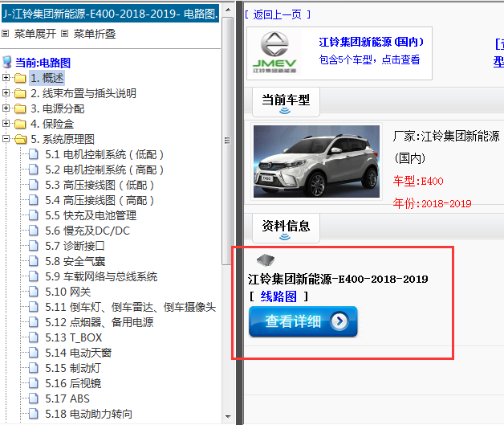Open 5.15 制动灯 diagram
This screenshot has height=425, width=504.
(x=73, y=368)
